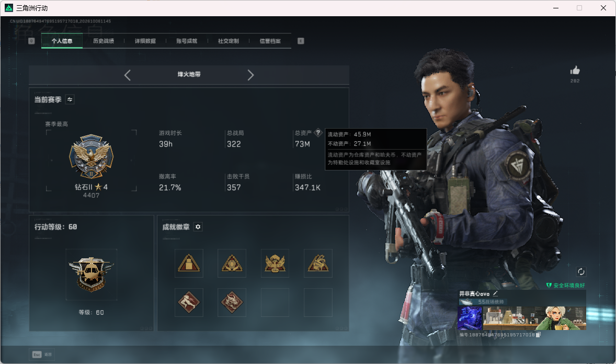Image resolution: width=616 pixels, height=364 pixels.
Task: Select the USB drive triangle achievement badge
Action: 189,263
